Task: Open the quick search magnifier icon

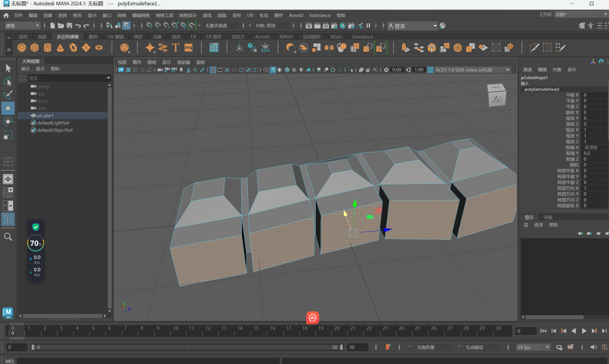Action: click(8, 237)
